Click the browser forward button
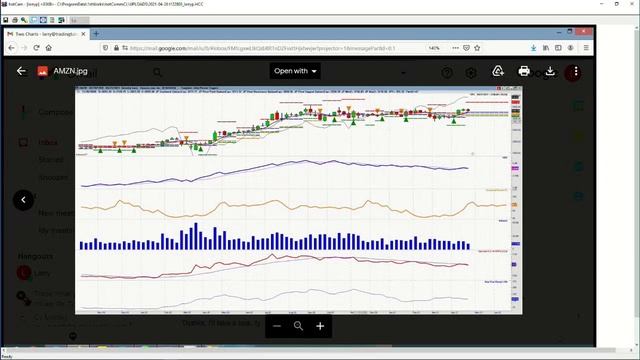640x360 pixels. 24,48
